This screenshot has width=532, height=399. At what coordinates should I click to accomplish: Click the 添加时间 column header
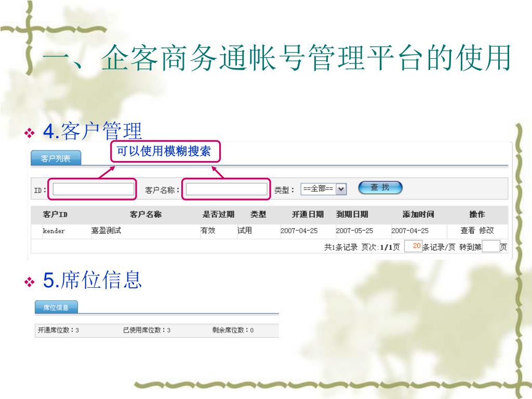pyautogui.click(x=418, y=215)
